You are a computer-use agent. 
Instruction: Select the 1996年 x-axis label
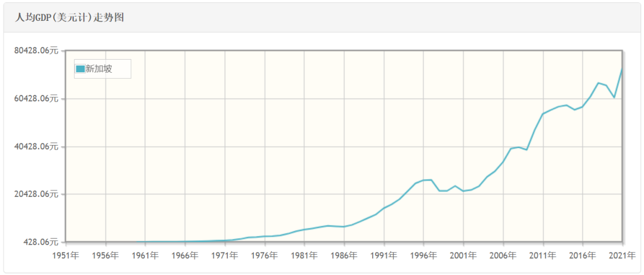click(x=423, y=256)
